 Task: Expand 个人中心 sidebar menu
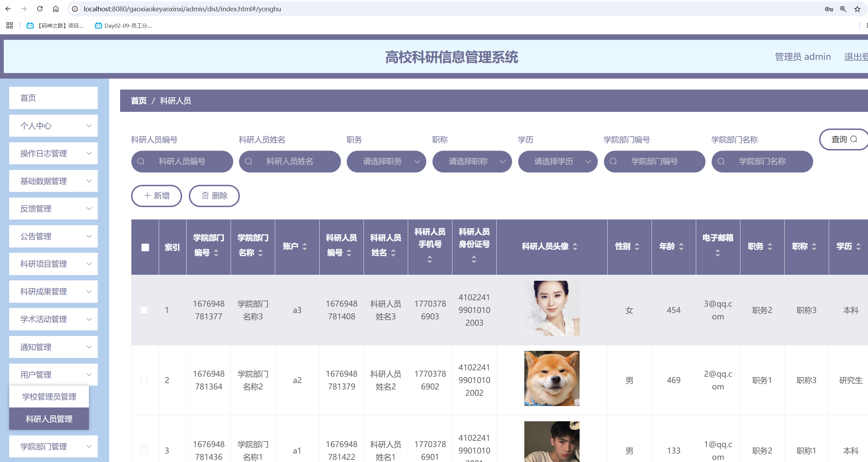(x=53, y=126)
